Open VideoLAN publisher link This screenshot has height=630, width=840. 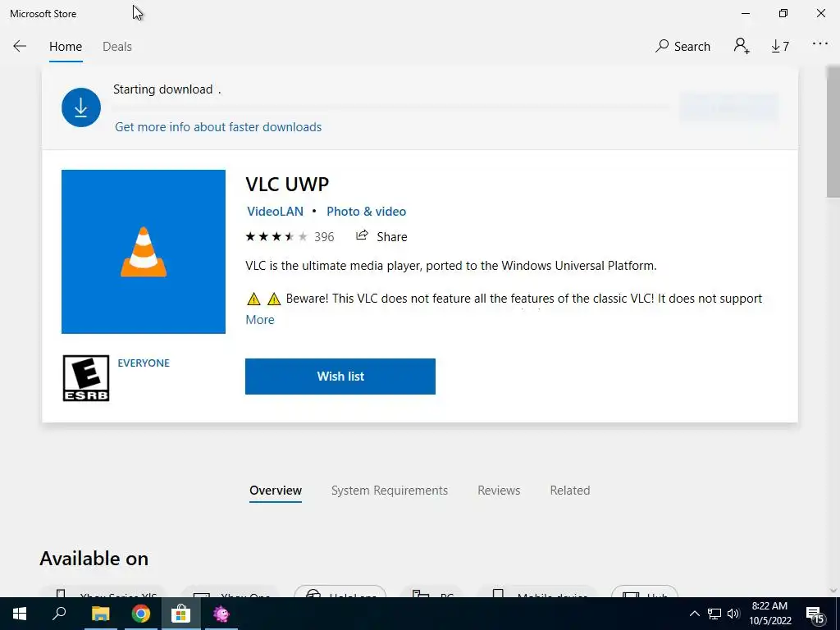coord(275,212)
